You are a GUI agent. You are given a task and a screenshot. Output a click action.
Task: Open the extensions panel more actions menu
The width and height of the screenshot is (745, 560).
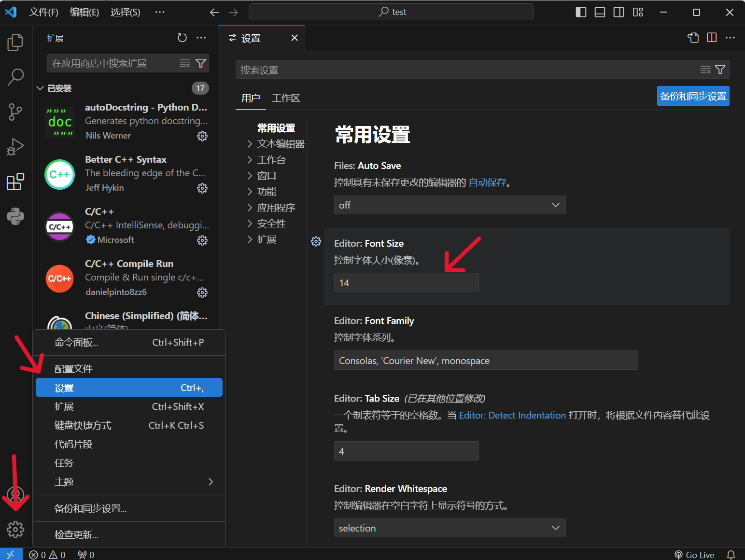click(201, 38)
